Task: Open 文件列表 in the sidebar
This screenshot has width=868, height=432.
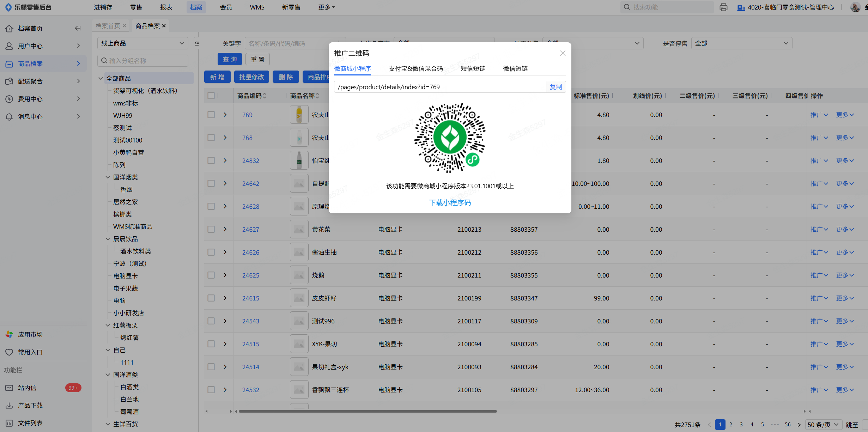Action: (30, 423)
